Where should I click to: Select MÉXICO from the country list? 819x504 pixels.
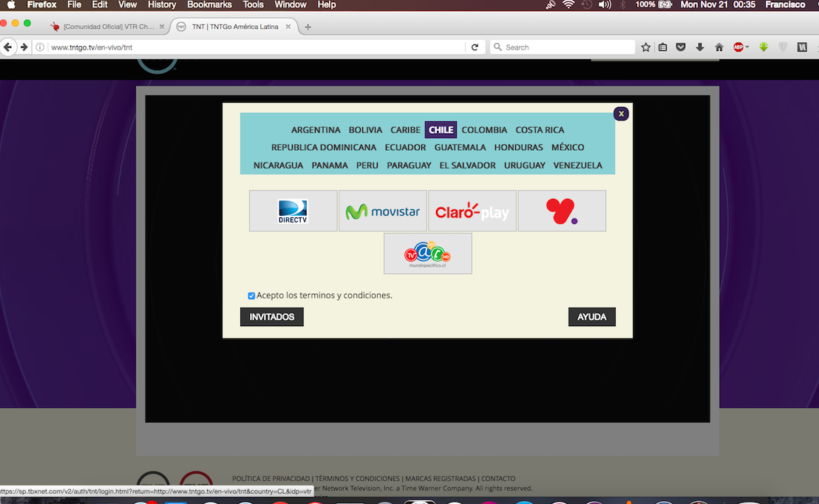click(568, 148)
